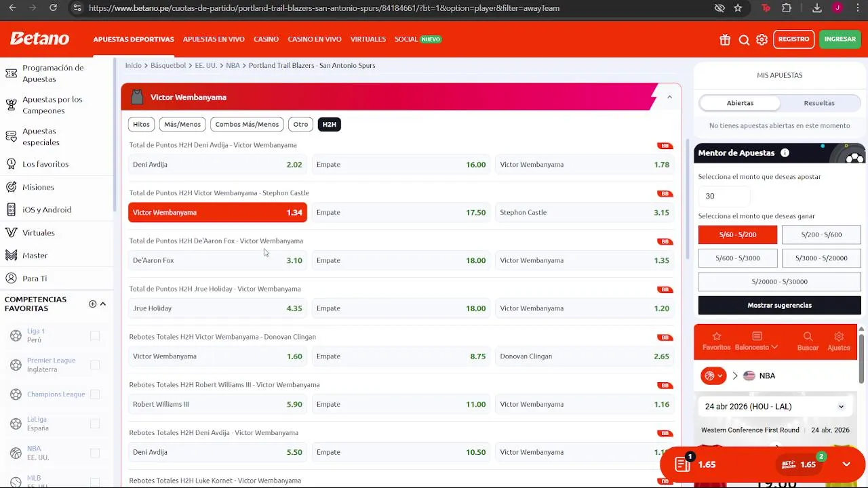The image size is (868, 488).
Task: Click the iOS y Android sidebar icon
Action: [11, 209]
